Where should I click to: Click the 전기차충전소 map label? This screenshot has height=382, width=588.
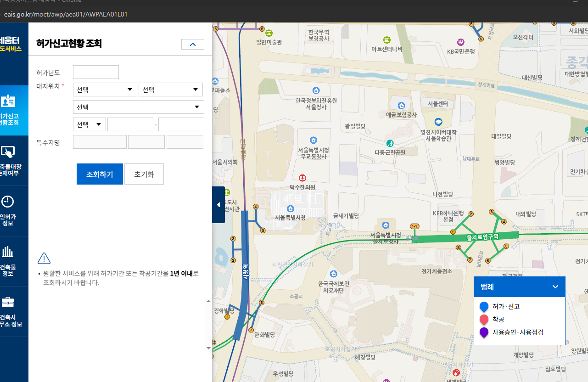click(x=437, y=271)
